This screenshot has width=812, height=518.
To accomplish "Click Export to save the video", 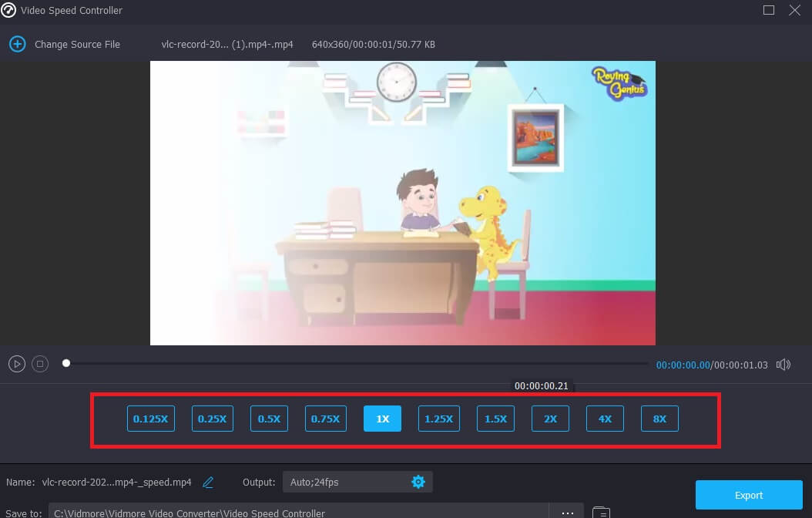I will pos(748,495).
